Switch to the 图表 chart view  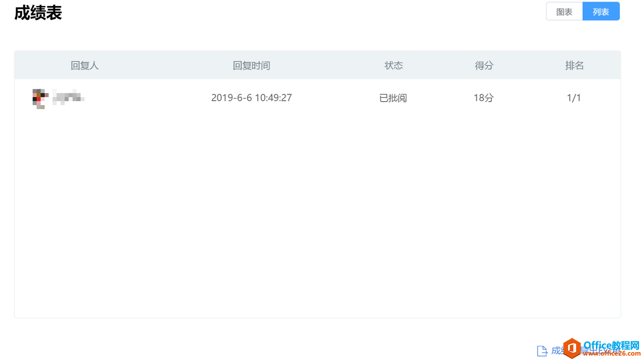coord(564,12)
